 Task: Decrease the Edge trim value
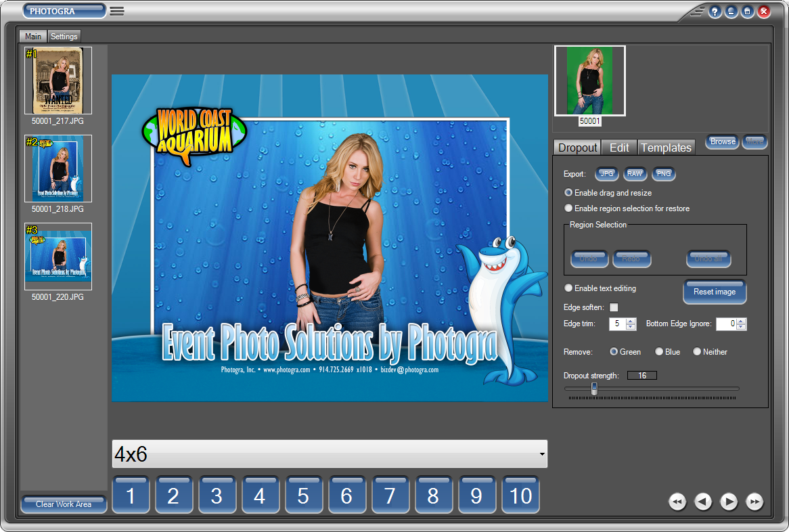[x=631, y=327]
